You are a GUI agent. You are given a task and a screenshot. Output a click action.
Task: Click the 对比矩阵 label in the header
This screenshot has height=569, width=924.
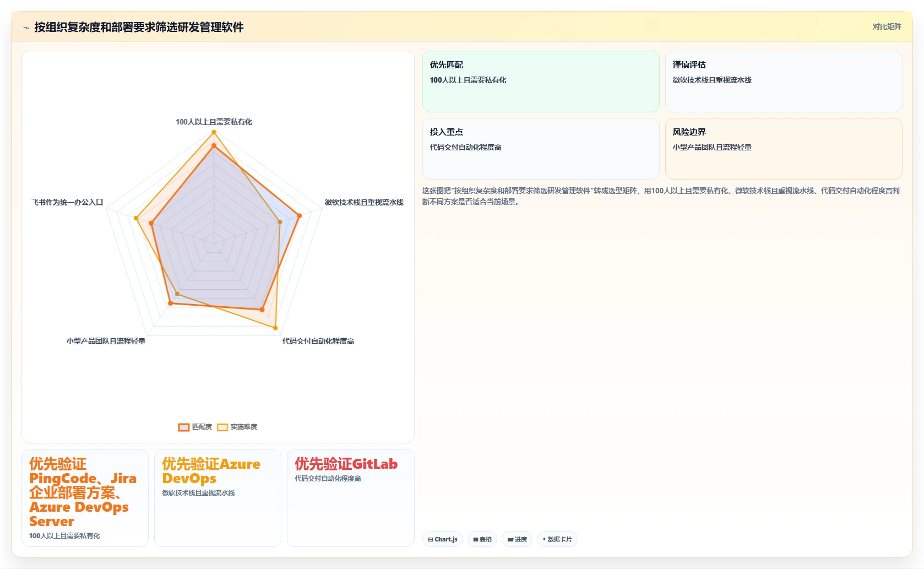[887, 26]
